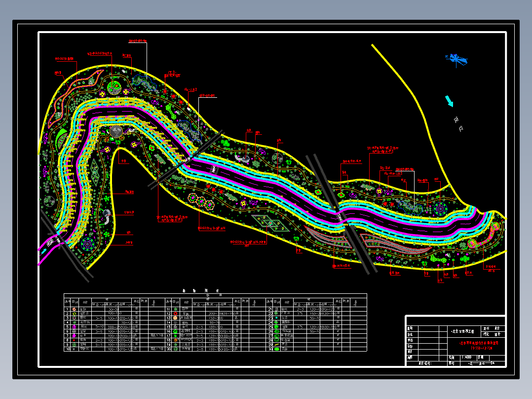Select the orange face legend symbol in row 18

[175, 340]
